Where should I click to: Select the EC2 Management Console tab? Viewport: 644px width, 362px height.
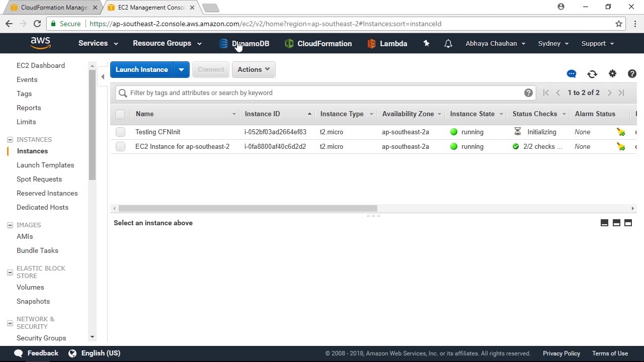pyautogui.click(x=151, y=8)
